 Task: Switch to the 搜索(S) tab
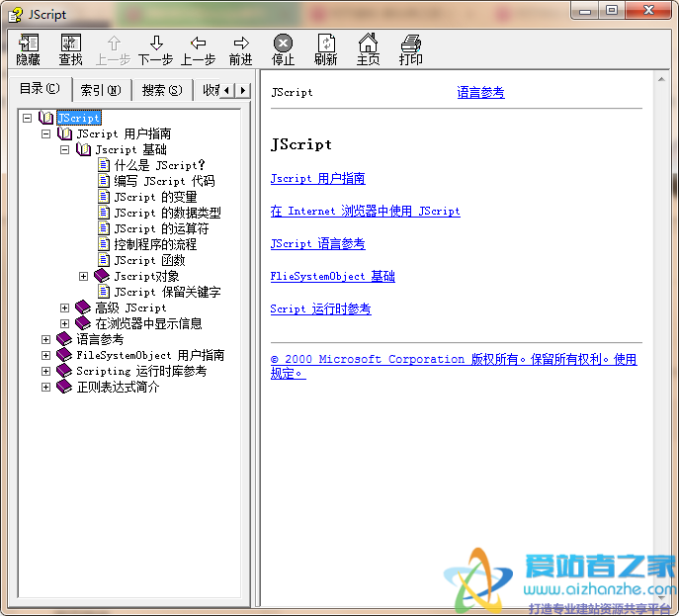pos(162,90)
